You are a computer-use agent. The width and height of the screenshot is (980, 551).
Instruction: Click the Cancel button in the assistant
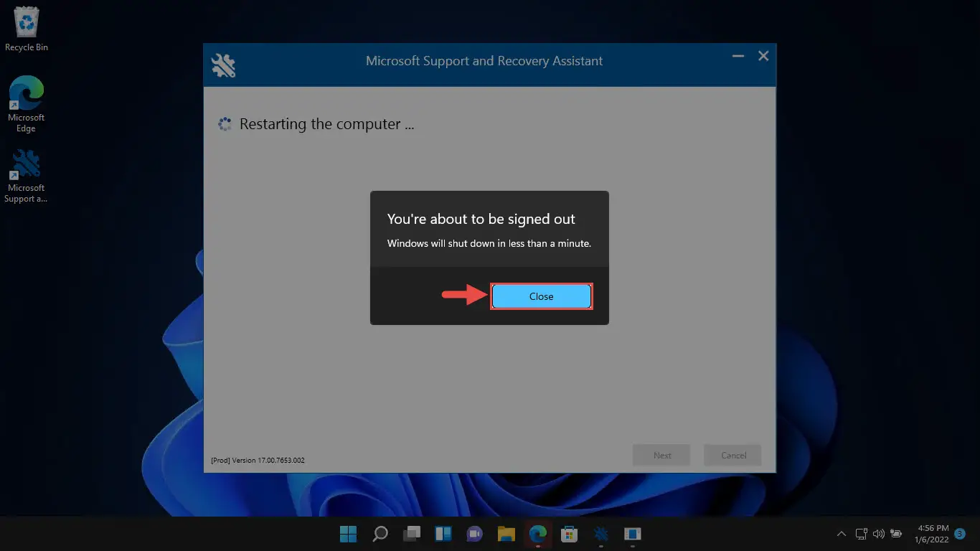[x=732, y=456]
